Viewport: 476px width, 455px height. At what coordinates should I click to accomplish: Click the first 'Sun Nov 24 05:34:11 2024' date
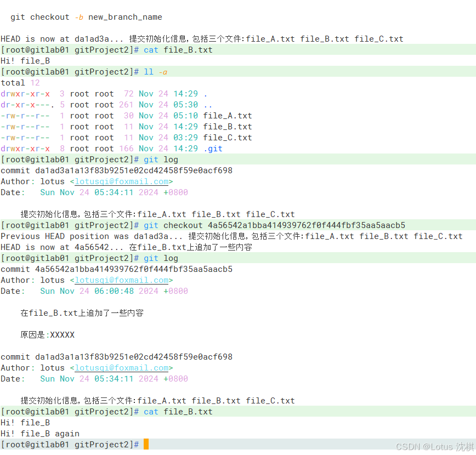pyautogui.click(x=99, y=192)
